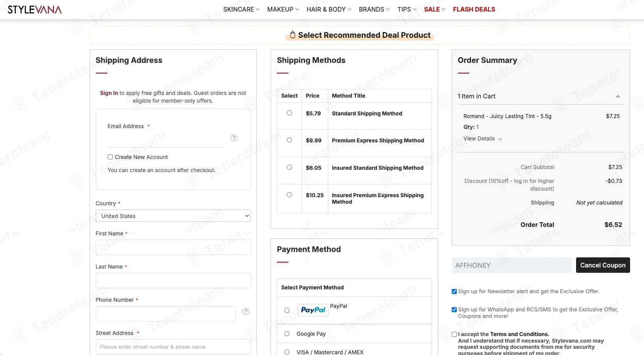Go to FLASH DEALS
This screenshot has width=644, height=355.
coord(474,9)
